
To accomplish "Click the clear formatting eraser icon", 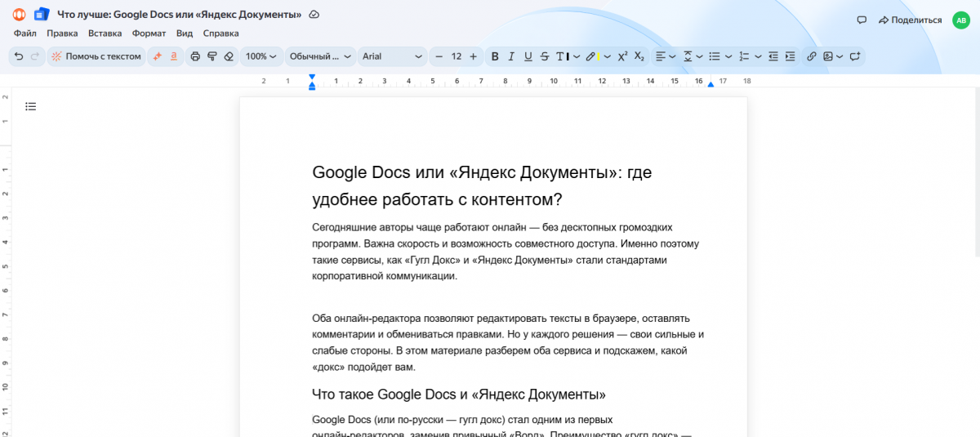I will pyautogui.click(x=229, y=56).
